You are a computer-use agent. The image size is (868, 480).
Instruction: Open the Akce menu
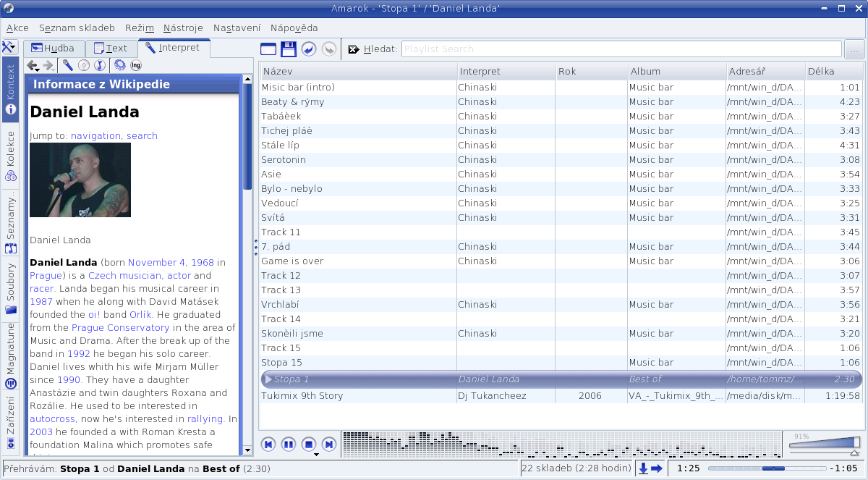point(17,28)
